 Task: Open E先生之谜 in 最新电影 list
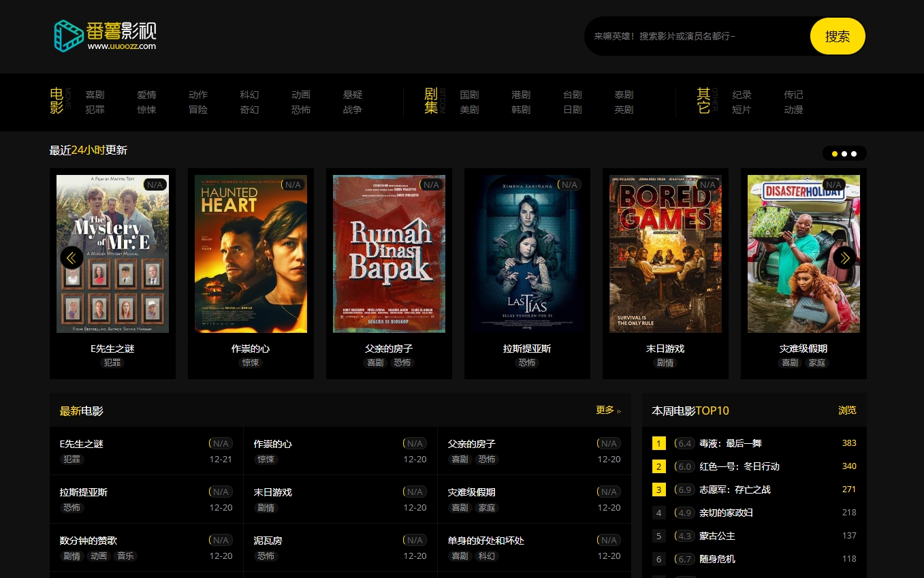(82, 444)
